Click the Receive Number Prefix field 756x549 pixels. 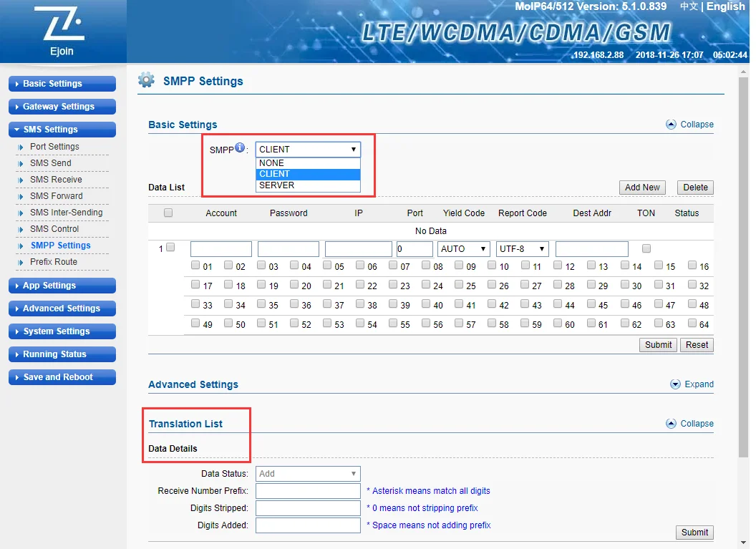coord(308,491)
